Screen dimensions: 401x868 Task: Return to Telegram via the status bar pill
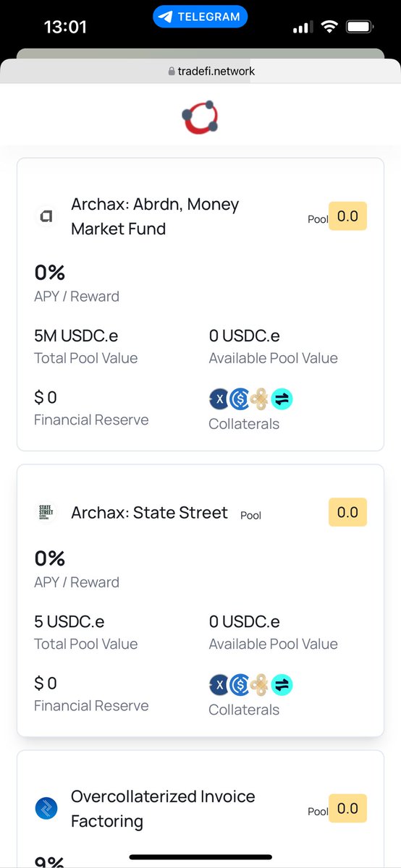pyautogui.click(x=200, y=16)
